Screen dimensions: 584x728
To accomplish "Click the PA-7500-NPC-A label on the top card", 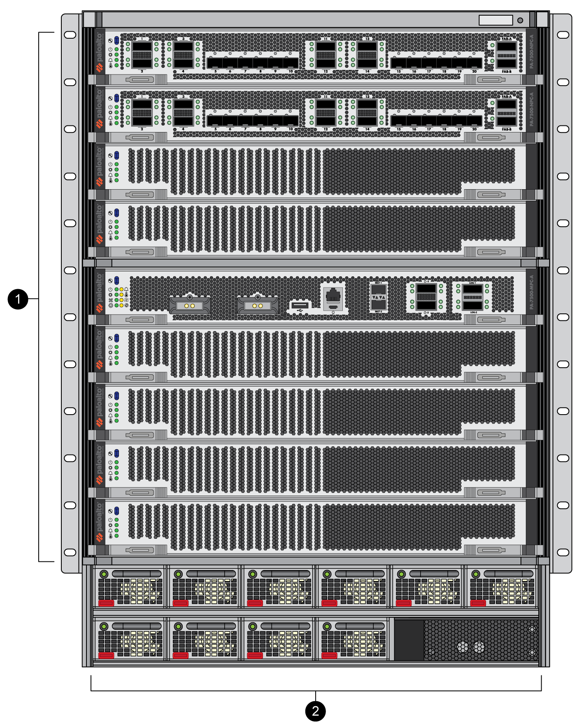I will pyautogui.click(x=531, y=51).
